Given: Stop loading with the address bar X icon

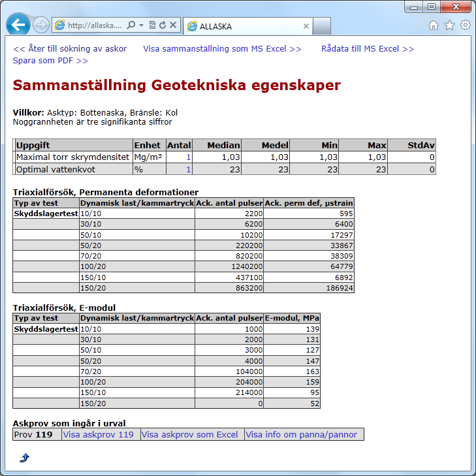Looking at the screenshot, I should point(173,25).
